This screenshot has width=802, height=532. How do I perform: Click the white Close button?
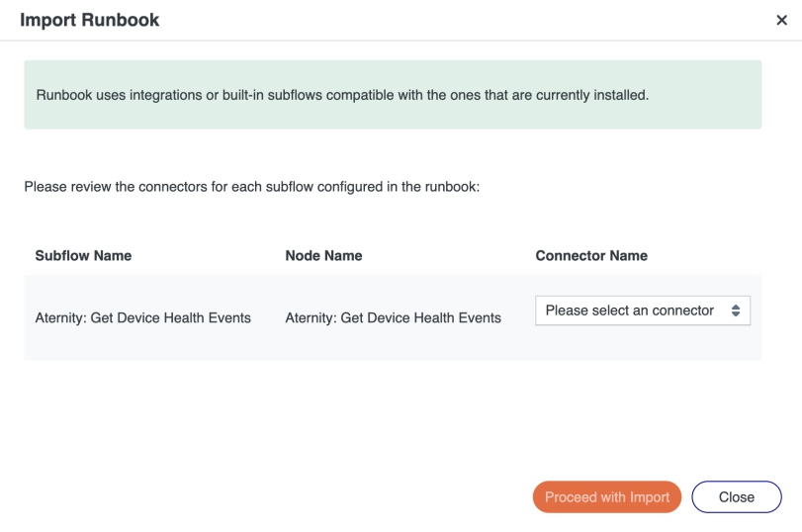737,496
